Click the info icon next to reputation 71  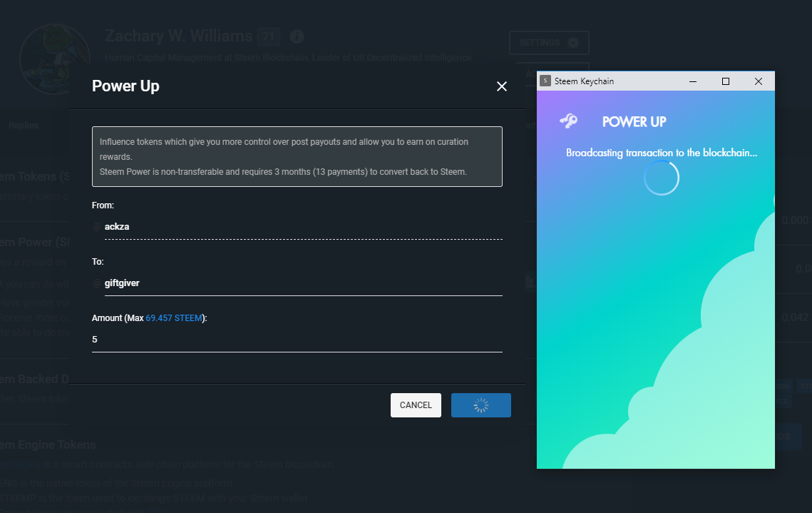297,36
